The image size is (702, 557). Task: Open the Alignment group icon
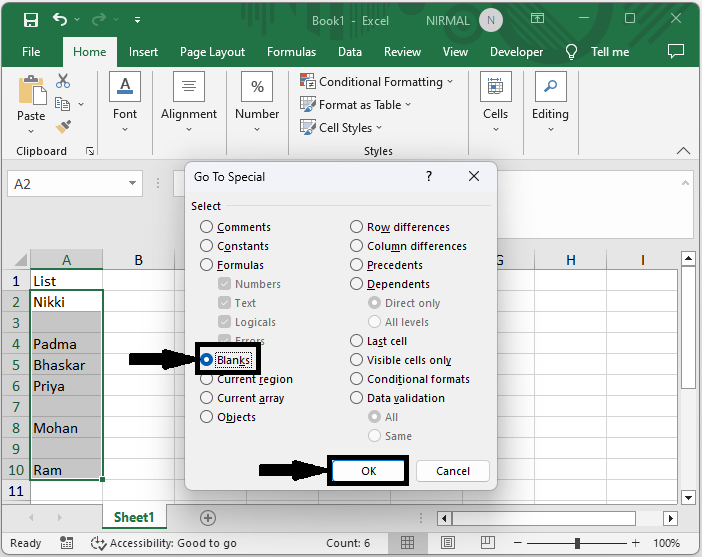click(189, 86)
